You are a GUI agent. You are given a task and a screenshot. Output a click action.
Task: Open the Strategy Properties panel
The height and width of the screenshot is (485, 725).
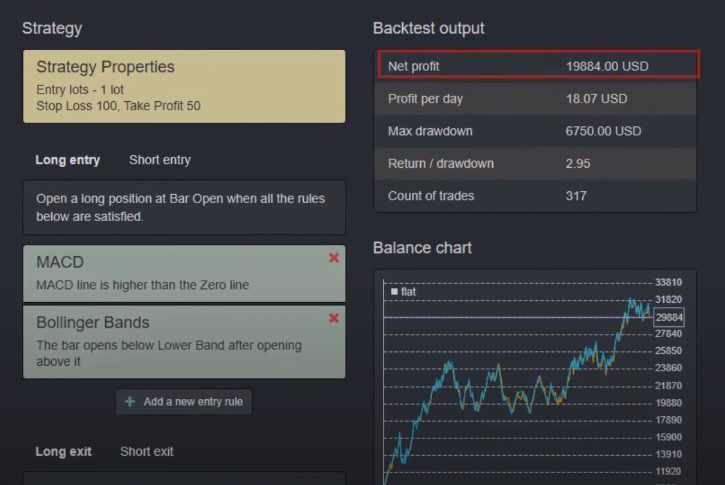[x=184, y=86]
